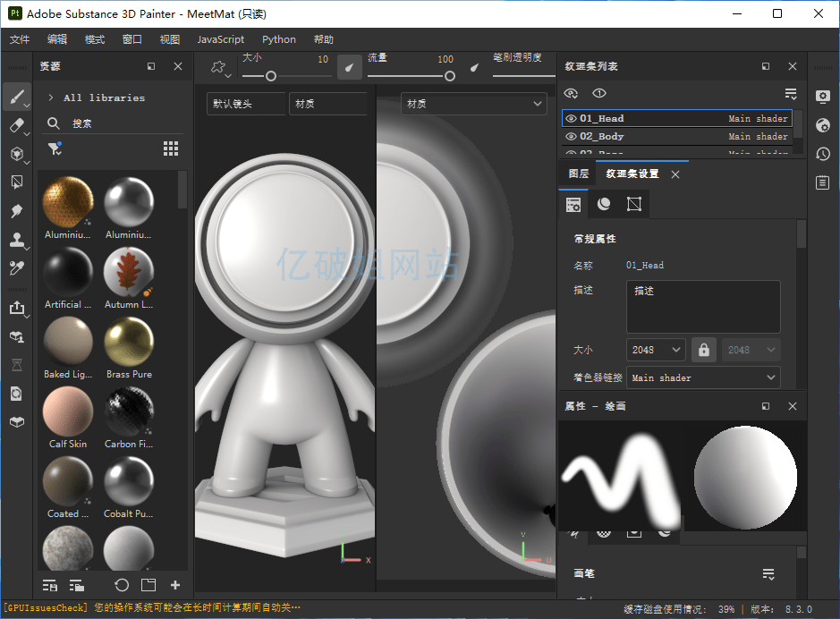This screenshot has height=619, width=840.
Task: Undock the 纹理集列表 panel
Action: click(766, 66)
